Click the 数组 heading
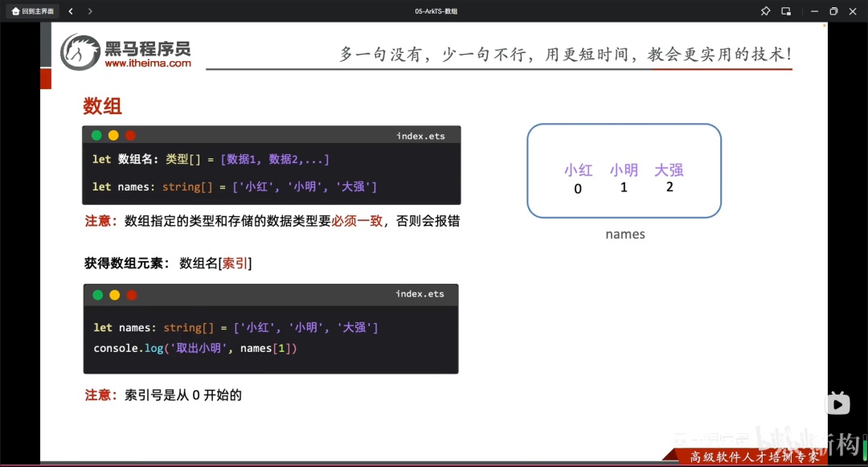Screen dimensions: 868x467 point(102,105)
